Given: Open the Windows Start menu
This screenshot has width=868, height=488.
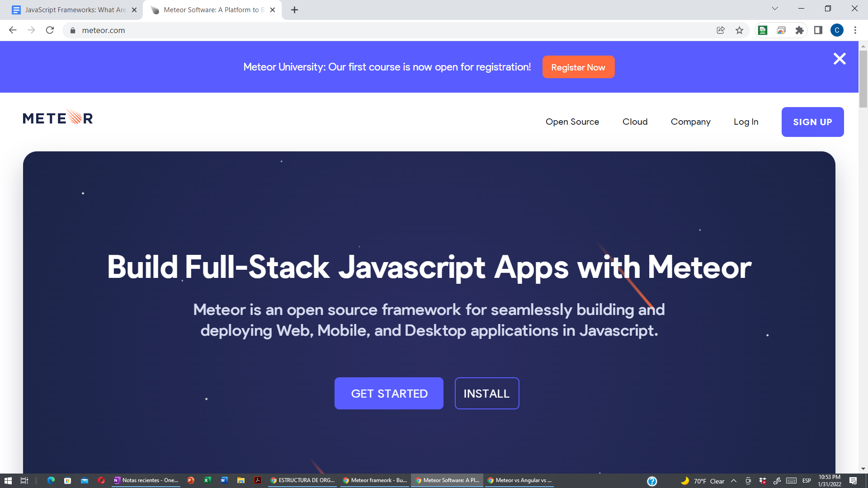Looking at the screenshot, I should pos(8,481).
